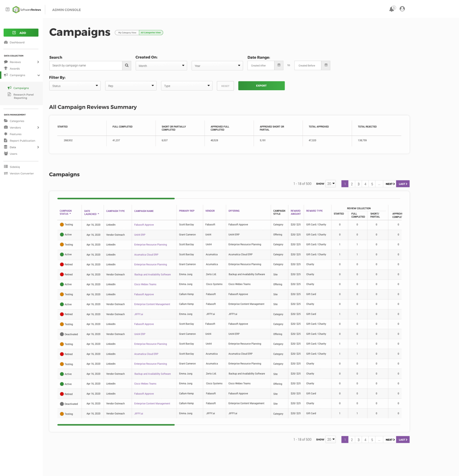Sort by Date Launched column

pyautogui.click(x=92, y=212)
